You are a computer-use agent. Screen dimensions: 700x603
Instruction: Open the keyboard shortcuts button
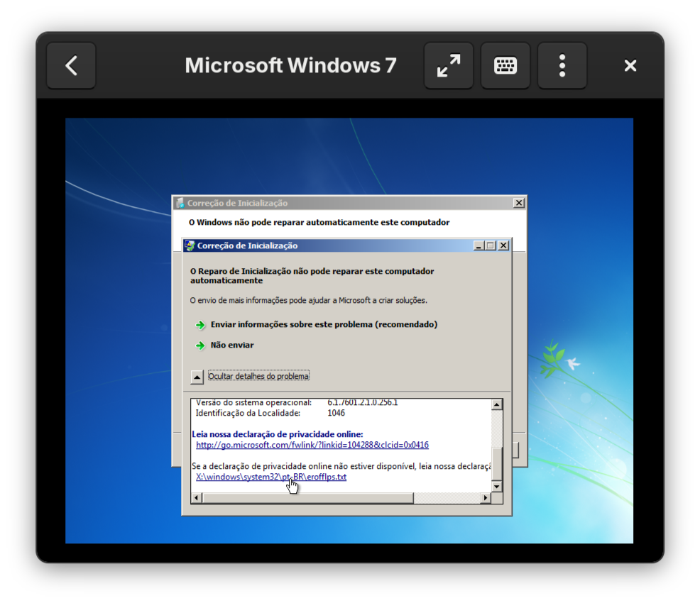[x=505, y=65]
